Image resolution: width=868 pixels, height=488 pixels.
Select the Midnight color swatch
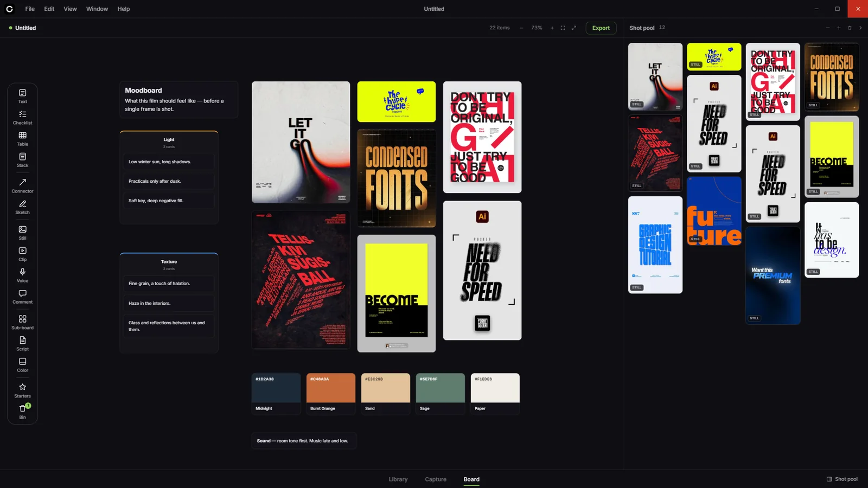[276, 394]
